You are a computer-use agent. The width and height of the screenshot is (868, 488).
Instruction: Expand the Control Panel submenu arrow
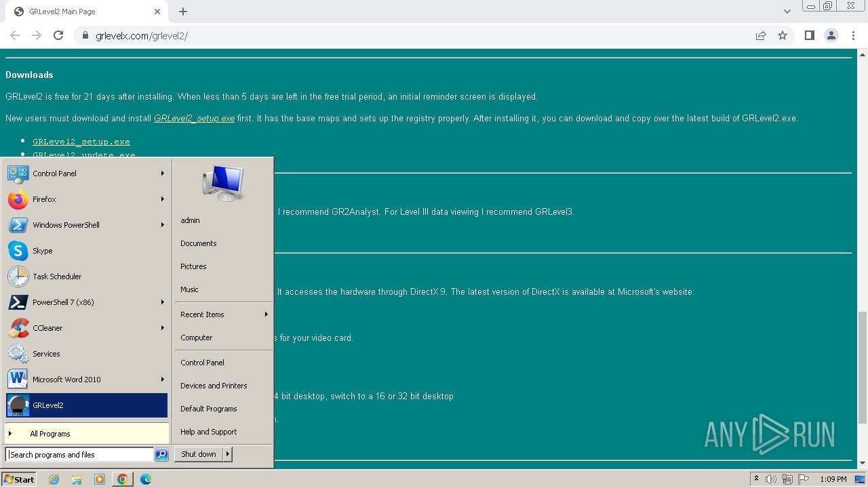click(163, 174)
